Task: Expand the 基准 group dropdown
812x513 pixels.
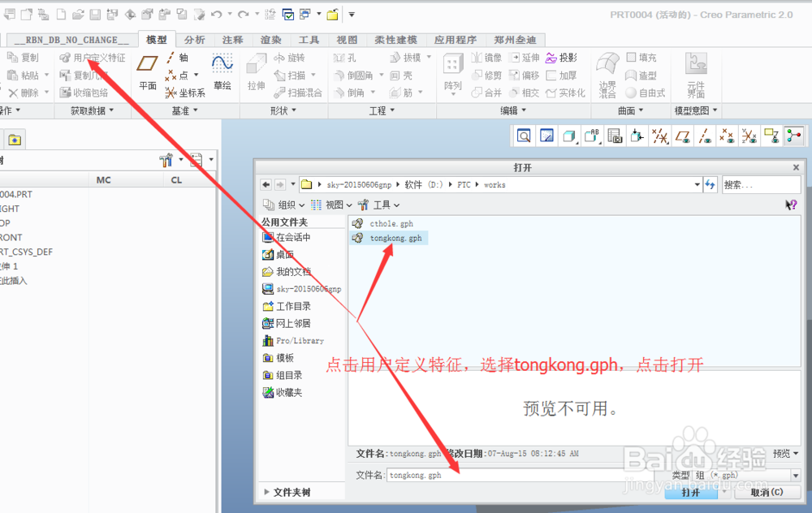Action: coord(185,110)
